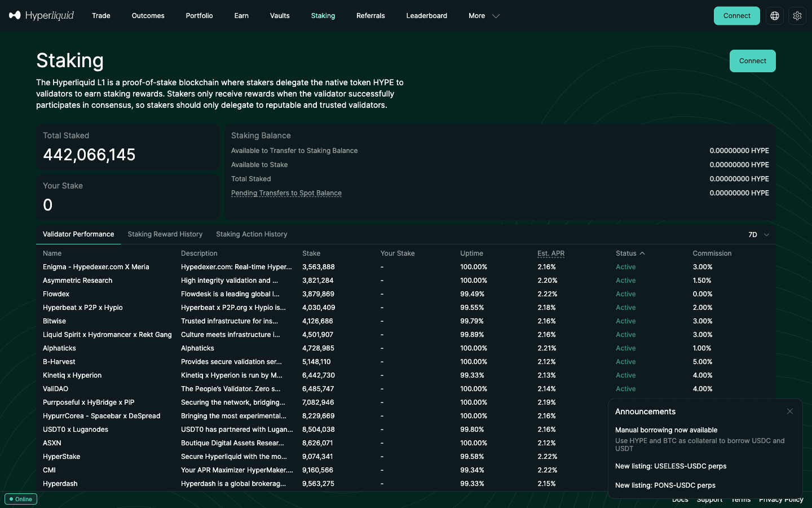Switch to Staking Reward History tab
The width and height of the screenshot is (812, 508).
(165, 234)
